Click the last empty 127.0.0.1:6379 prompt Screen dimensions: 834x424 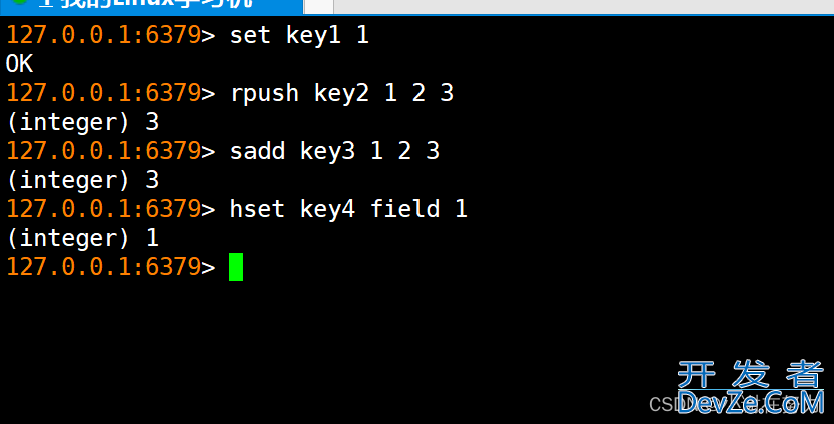(111, 267)
